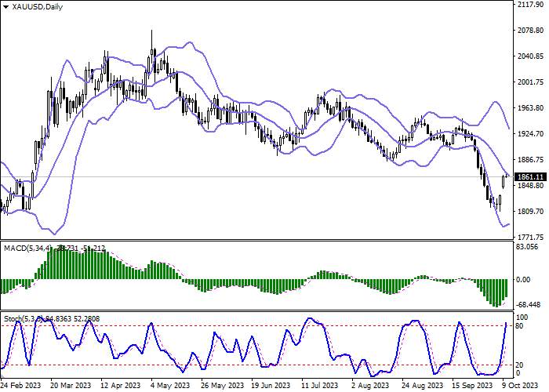Select the 1924.70 price axis label
This screenshot has width=549, height=392.
531,134
